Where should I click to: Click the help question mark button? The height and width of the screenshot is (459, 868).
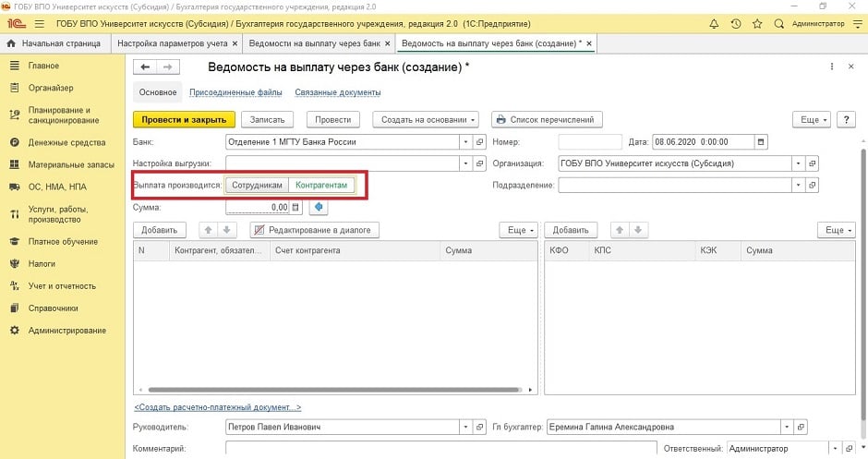click(x=847, y=119)
